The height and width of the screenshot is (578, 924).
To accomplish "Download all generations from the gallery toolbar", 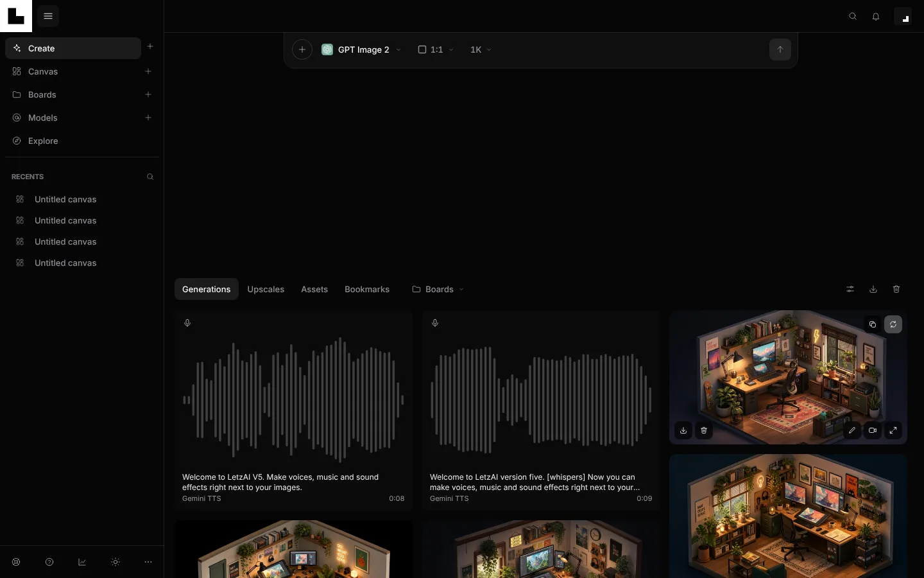I will point(873,290).
